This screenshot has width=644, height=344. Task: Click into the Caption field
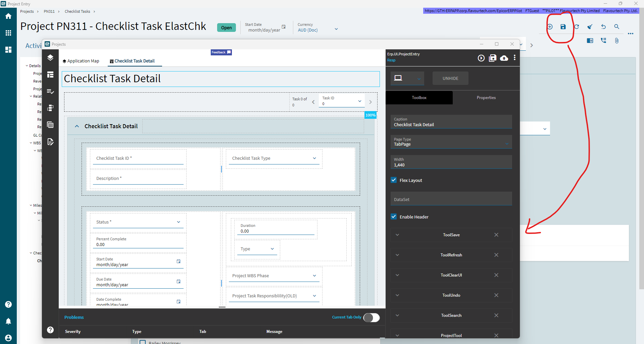coord(451,121)
